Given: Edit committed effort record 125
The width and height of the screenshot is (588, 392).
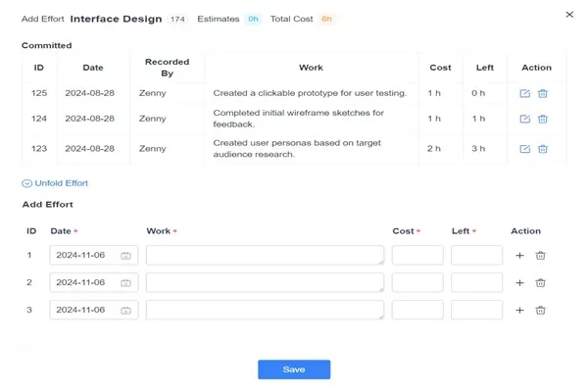Looking at the screenshot, I should tap(525, 93).
